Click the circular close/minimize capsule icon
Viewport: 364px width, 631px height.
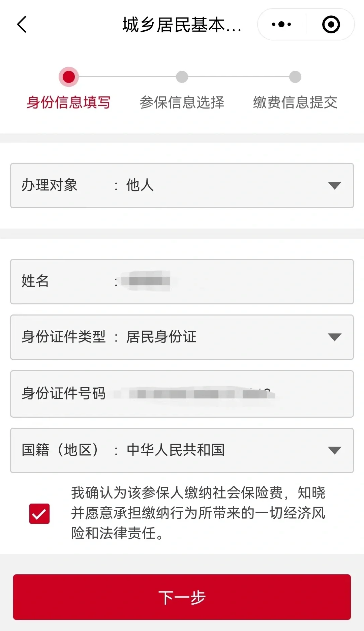click(331, 24)
